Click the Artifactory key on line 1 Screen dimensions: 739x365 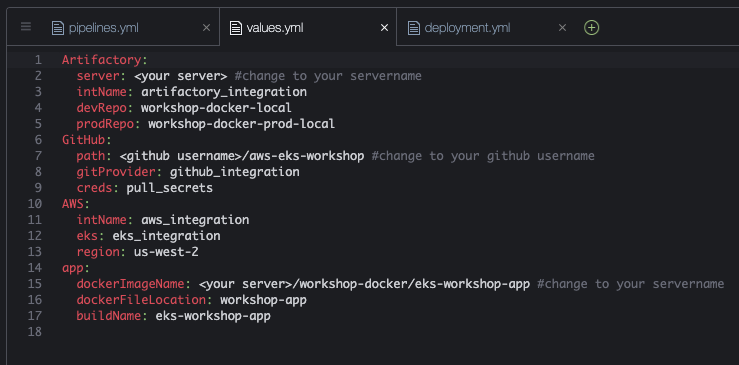tap(101, 60)
